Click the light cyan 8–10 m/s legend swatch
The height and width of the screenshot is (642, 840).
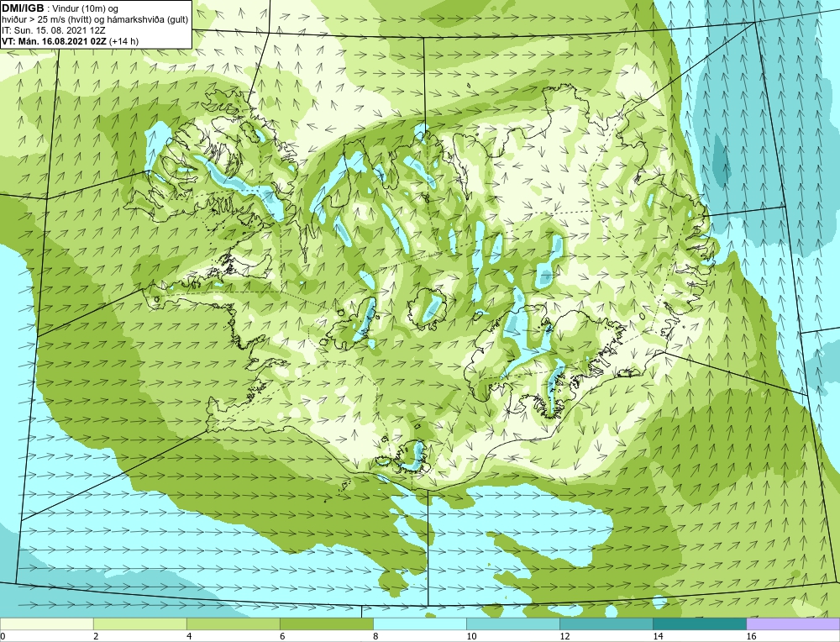point(419,624)
